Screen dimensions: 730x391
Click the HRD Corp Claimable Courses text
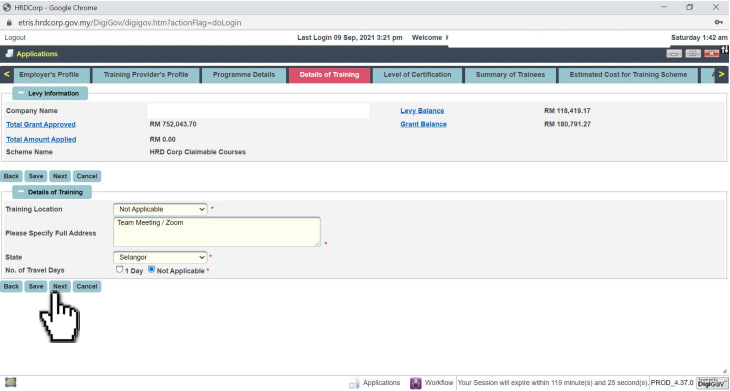coord(197,152)
